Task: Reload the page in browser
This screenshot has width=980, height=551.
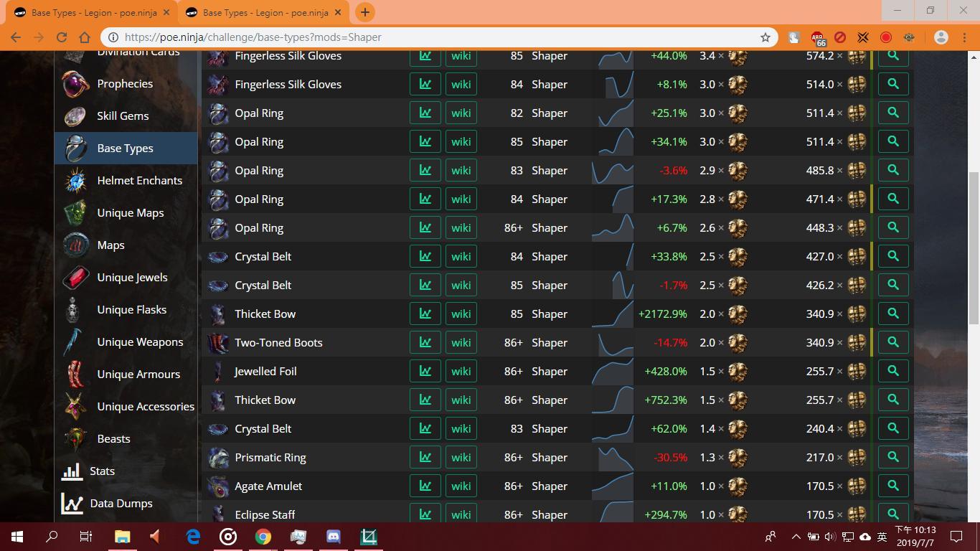Action: [x=62, y=37]
